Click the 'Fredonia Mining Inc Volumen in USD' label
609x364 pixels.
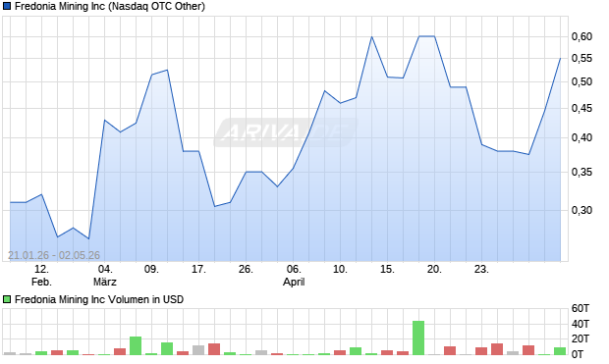(99, 299)
